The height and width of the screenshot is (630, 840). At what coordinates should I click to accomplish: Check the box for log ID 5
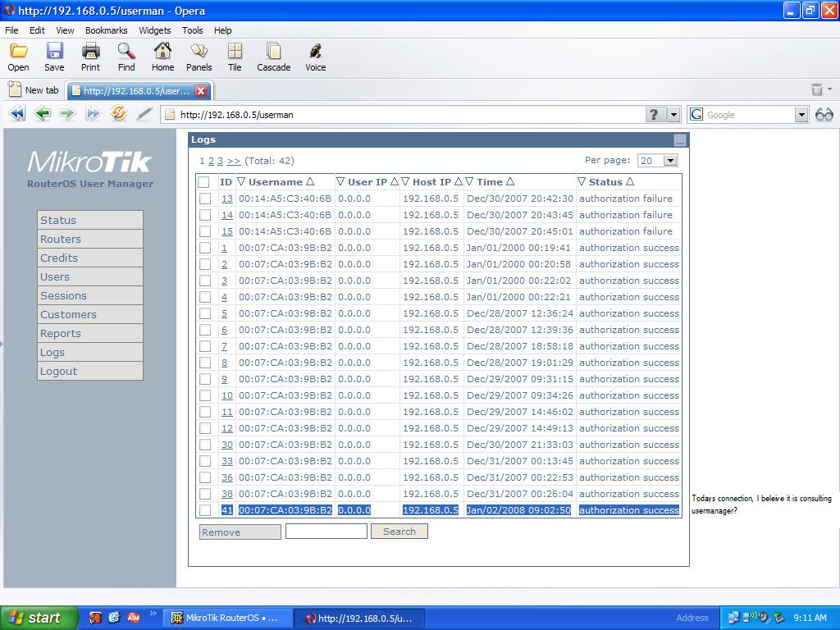click(205, 313)
